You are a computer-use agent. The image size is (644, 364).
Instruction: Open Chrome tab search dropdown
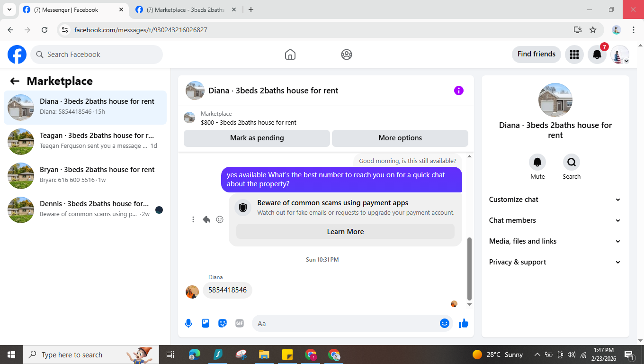point(9,9)
